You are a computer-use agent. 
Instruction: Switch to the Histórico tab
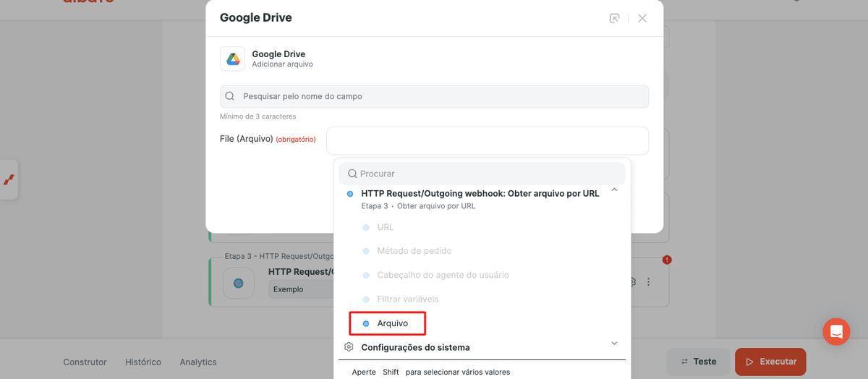coord(143,362)
